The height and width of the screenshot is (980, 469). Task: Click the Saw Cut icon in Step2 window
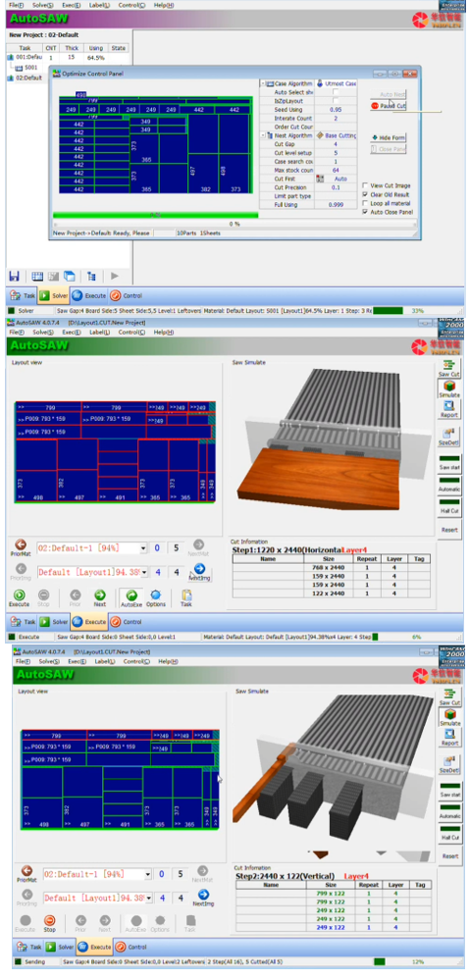pyautogui.click(x=449, y=696)
